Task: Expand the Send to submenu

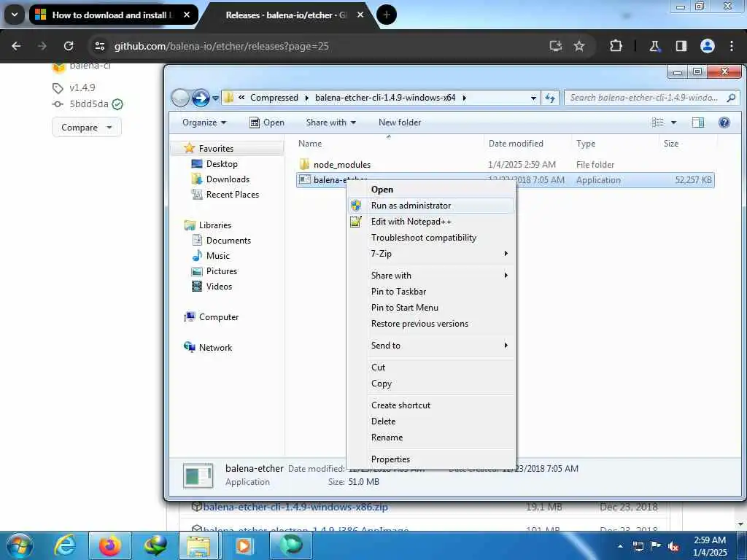Action: click(x=431, y=345)
